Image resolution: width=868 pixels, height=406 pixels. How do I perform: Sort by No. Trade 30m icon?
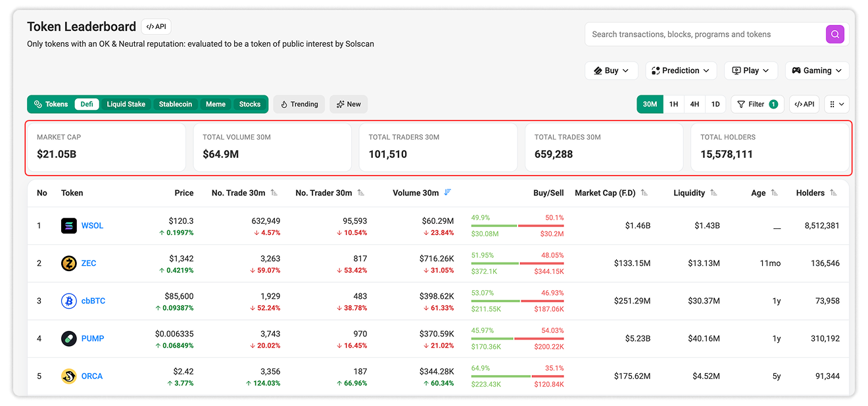point(274,193)
